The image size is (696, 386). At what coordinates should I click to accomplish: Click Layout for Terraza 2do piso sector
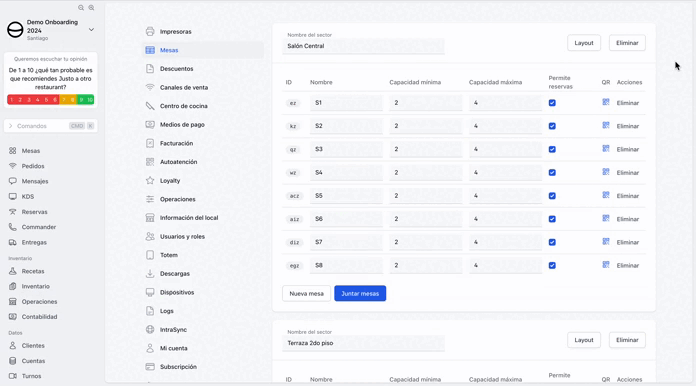(x=584, y=340)
